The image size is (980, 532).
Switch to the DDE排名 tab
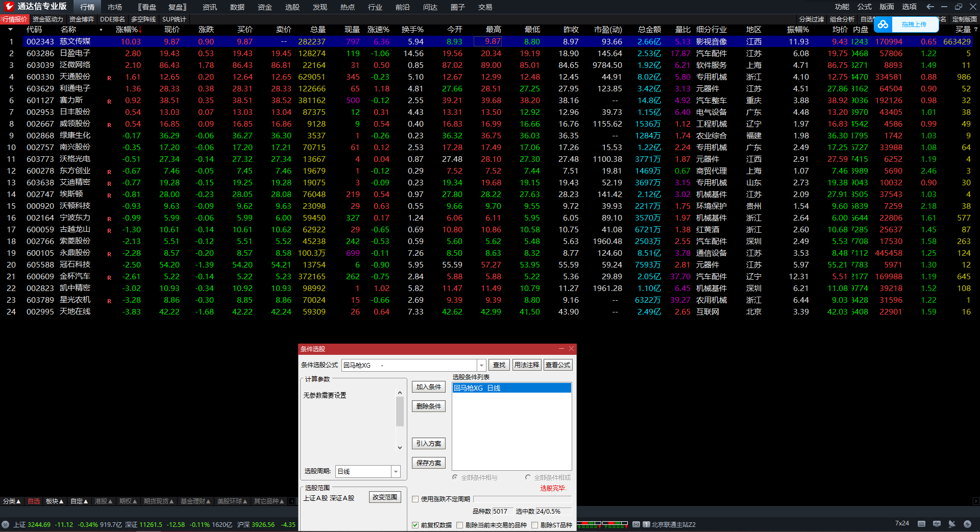point(112,19)
